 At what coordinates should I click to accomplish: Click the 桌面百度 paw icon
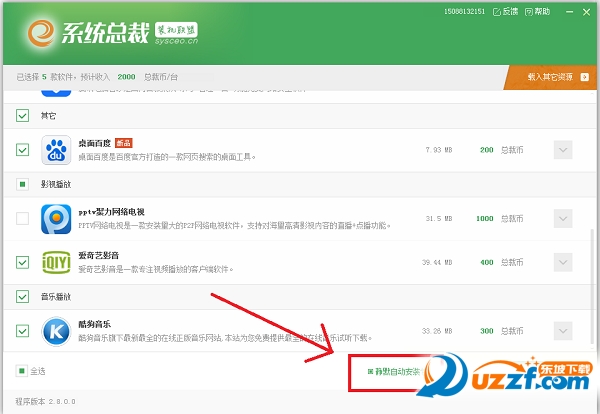(56, 150)
